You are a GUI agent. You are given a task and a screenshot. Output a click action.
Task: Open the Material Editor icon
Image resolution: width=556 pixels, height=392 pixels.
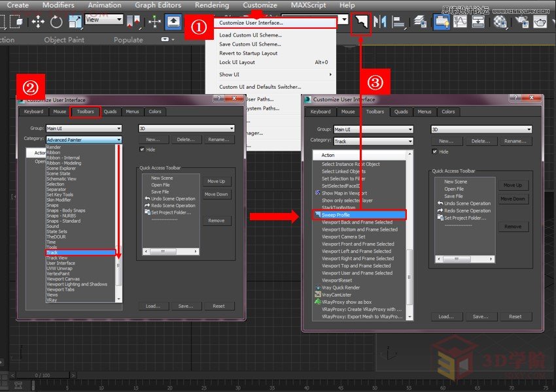coord(500,22)
